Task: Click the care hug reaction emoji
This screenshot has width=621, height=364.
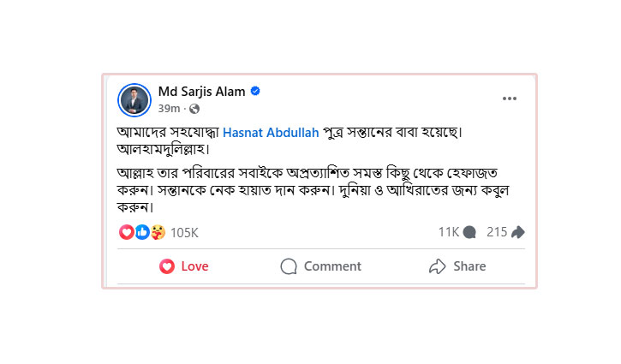Action: click(157, 232)
